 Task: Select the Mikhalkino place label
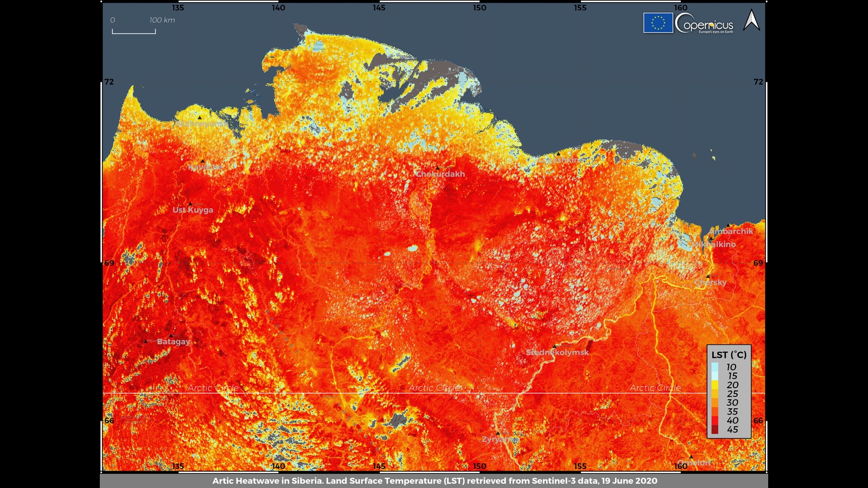click(713, 245)
